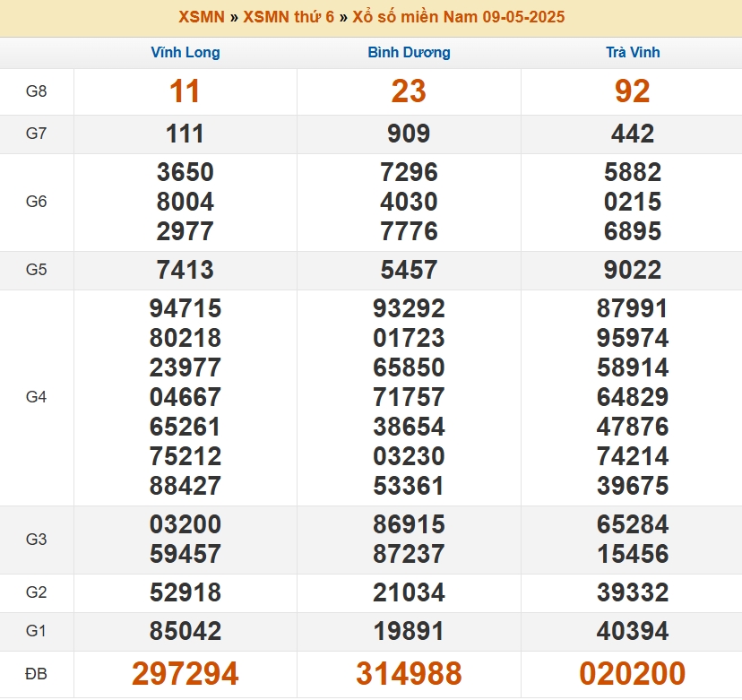
Task: Click G5 number 9022
Action: tap(633, 270)
